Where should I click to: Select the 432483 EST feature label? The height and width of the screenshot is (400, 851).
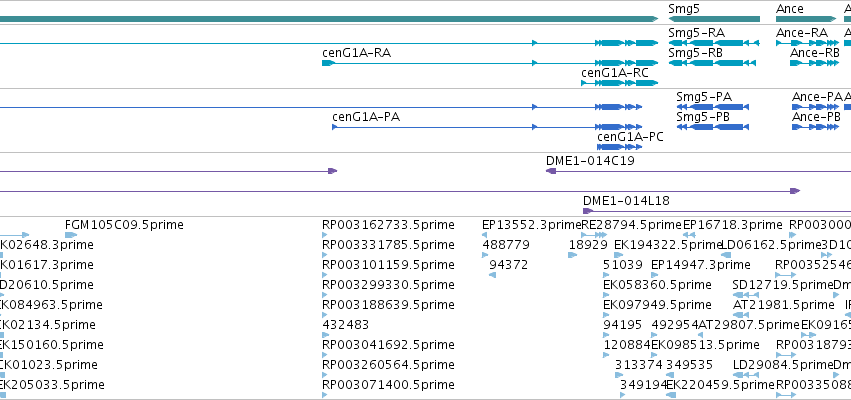346,325
